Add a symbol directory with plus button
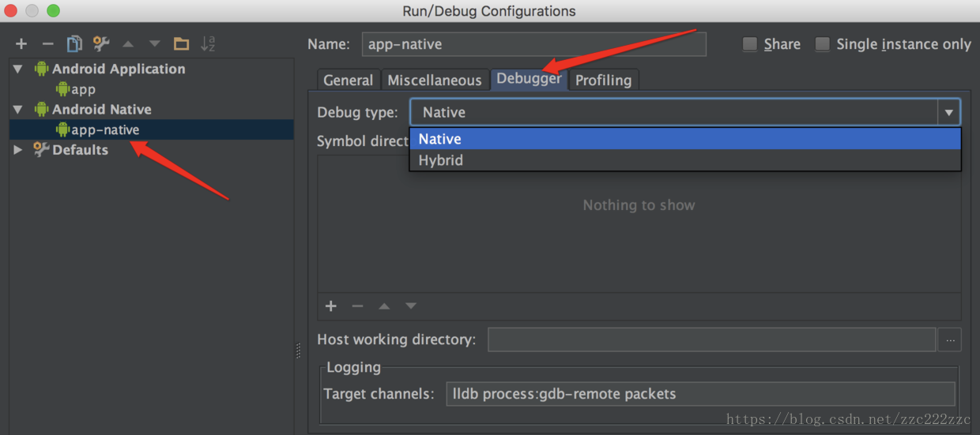 click(x=331, y=306)
